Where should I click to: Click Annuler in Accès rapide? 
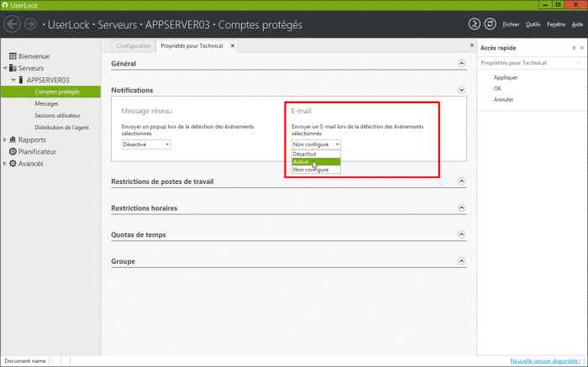(x=503, y=99)
